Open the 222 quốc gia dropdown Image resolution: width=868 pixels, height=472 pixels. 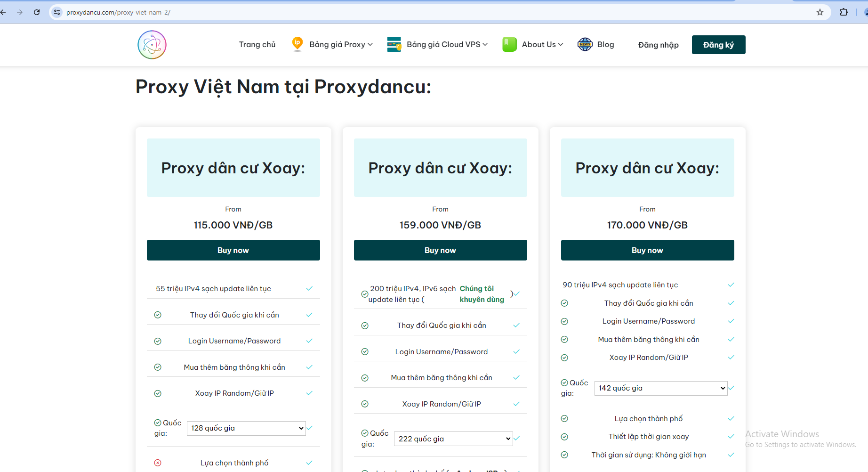click(x=453, y=439)
